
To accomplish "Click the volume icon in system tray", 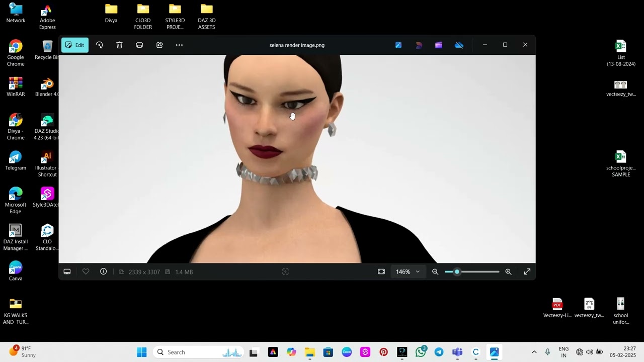I will (589, 352).
